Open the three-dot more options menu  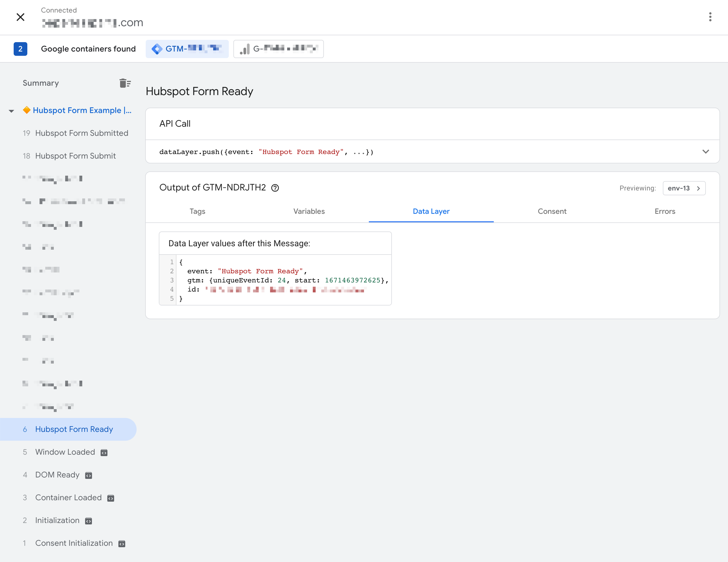[x=710, y=17]
